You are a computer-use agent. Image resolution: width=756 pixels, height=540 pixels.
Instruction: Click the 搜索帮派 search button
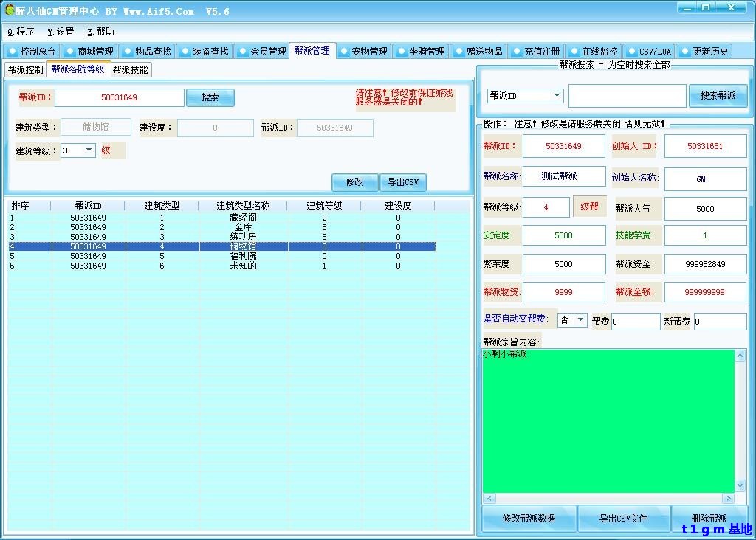click(717, 95)
